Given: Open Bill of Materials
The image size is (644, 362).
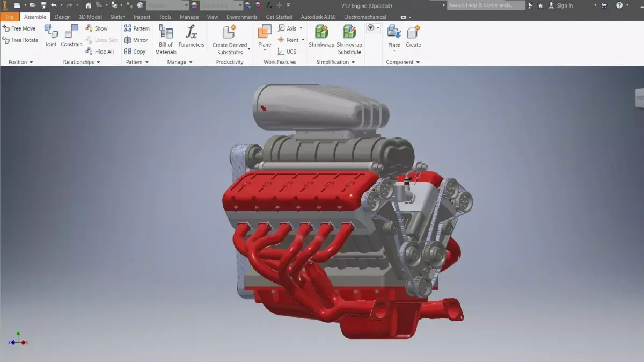Looking at the screenshot, I should (166, 40).
